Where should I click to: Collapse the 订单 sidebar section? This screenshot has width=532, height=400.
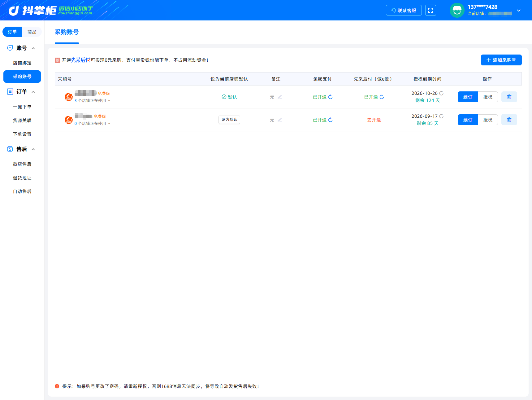coord(33,92)
